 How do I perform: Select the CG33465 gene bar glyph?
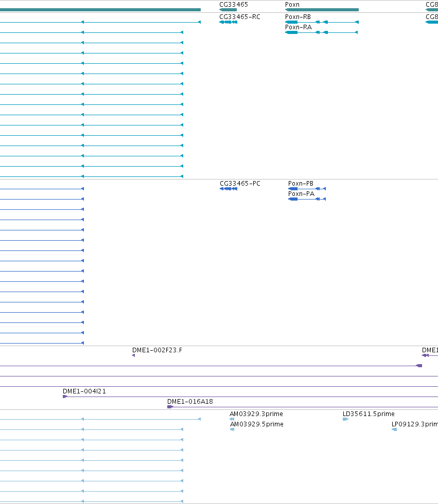228,10
